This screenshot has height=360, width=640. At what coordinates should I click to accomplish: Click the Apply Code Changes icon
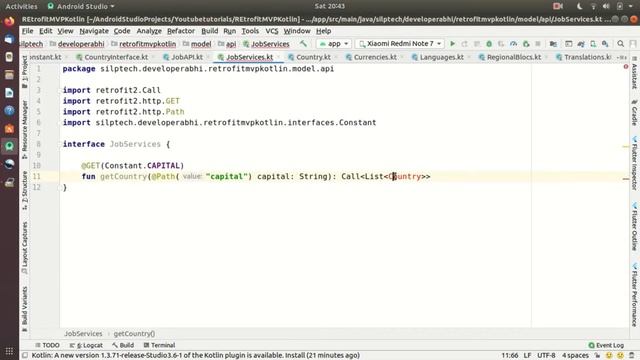pyautogui.click(x=477, y=44)
